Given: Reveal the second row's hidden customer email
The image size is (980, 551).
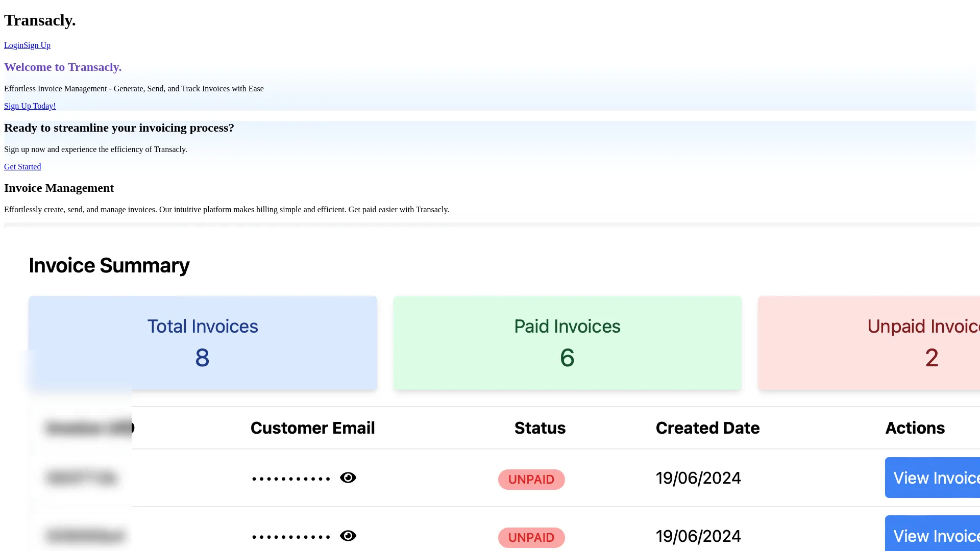Looking at the screenshot, I should tap(348, 536).
